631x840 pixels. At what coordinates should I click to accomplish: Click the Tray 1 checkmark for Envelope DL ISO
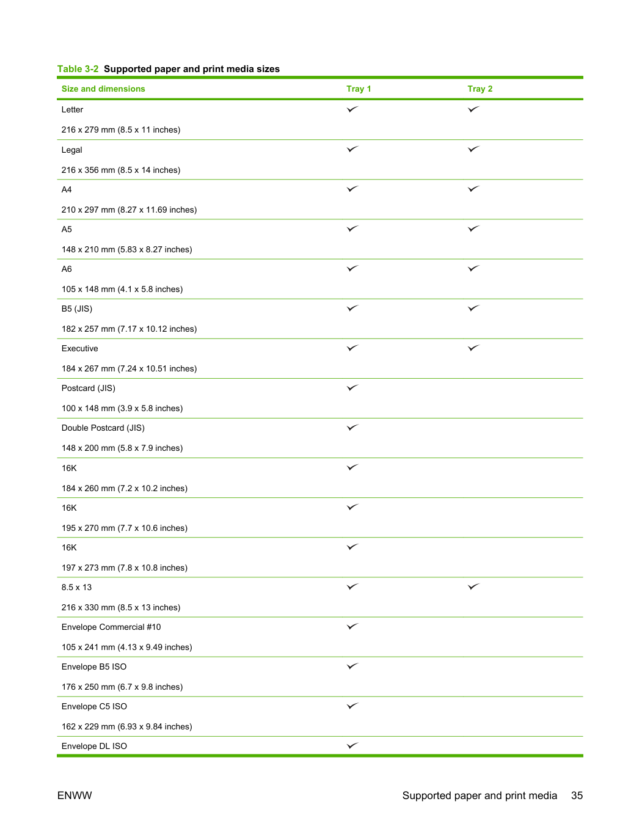coord(352,745)
